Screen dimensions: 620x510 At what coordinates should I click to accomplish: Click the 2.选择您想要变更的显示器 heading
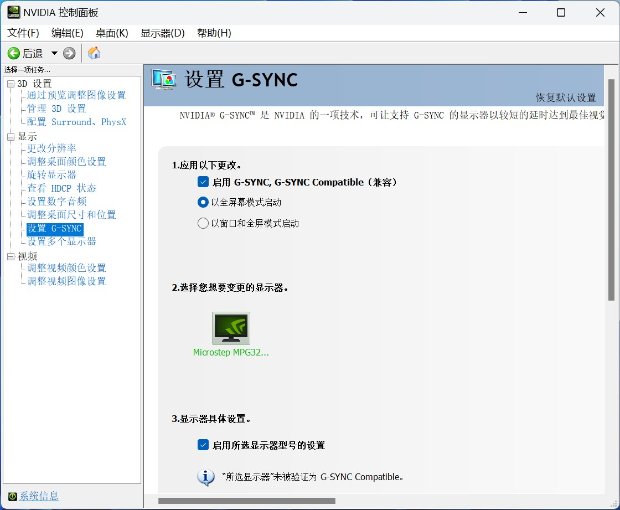pyautogui.click(x=230, y=288)
